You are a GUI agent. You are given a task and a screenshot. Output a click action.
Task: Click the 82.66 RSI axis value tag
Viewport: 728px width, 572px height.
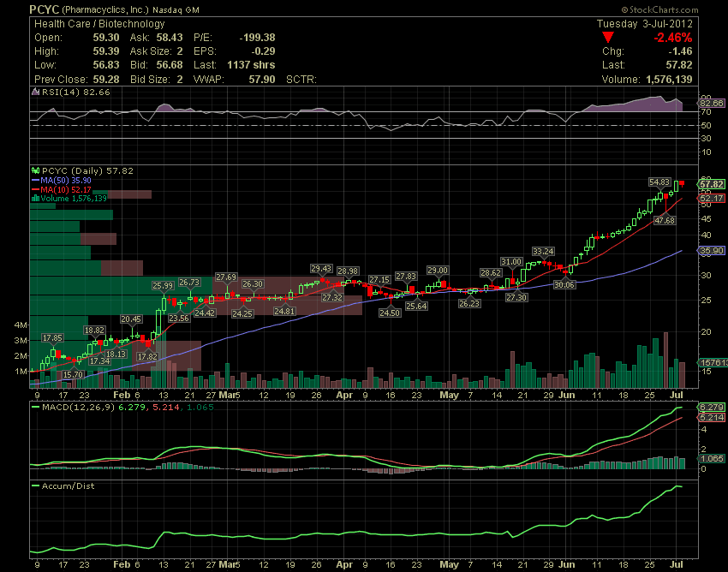click(711, 103)
